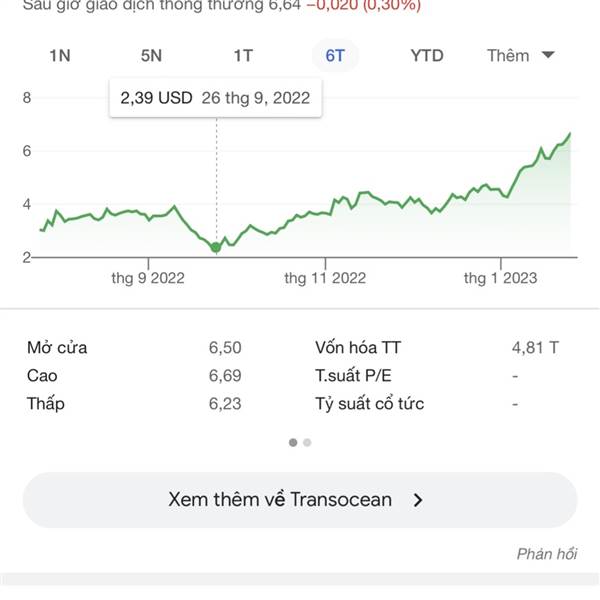Select the 1N time range tab
Screen dimensions: 600x600
pyautogui.click(x=60, y=56)
